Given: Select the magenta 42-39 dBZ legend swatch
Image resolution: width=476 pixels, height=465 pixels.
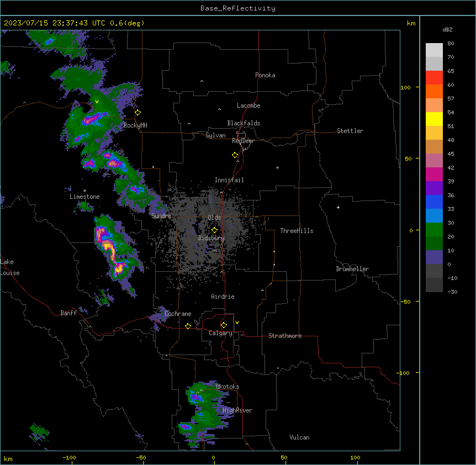Looking at the screenshot, I should tap(434, 175).
